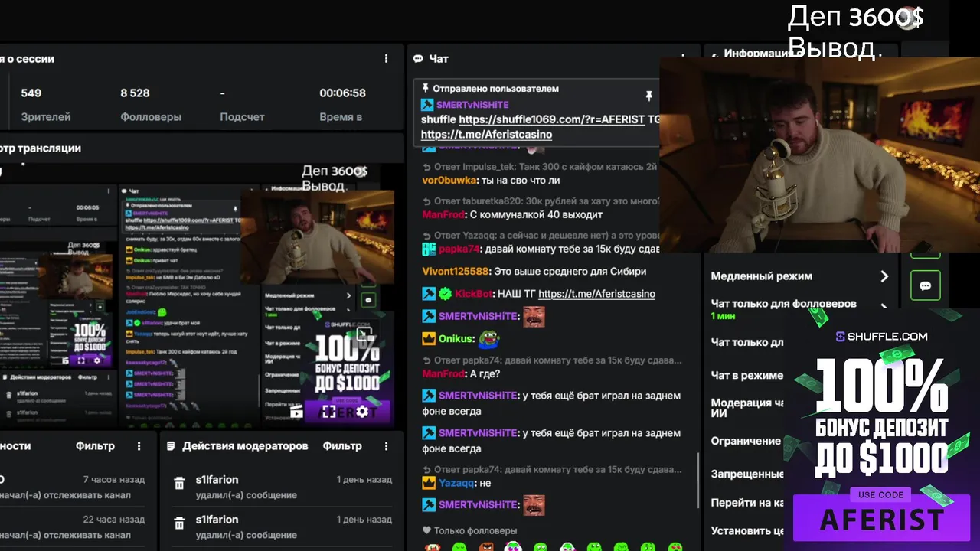Click the green chat button on right sidebar
Viewport: 980px width, 551px height.
pyautogui.click(x=925, y=285)
